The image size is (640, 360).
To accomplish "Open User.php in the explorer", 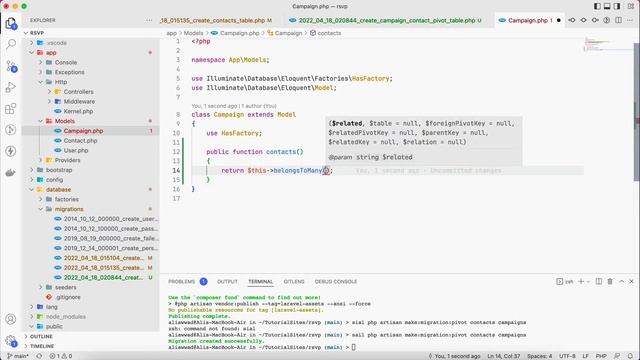I will 76,151.
